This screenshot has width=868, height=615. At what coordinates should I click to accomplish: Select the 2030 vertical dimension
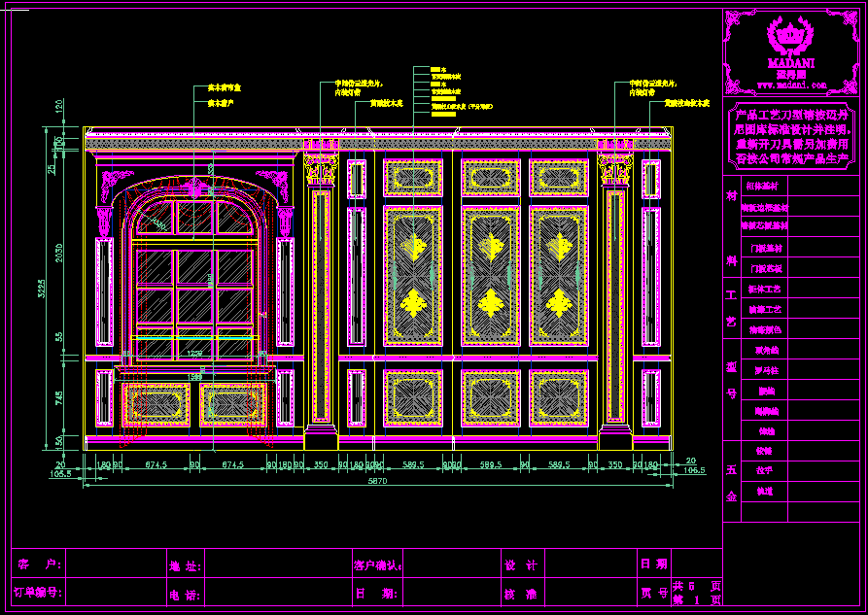point(59,253)
